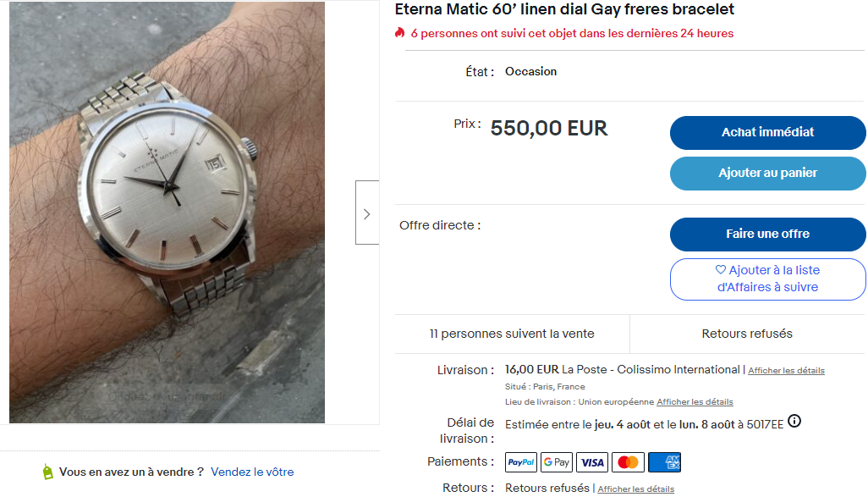This screenshot has width=868, height=497.
Task: Buy now with Achat immédiat
Action: pyautogui.click(x=768, y=132)
